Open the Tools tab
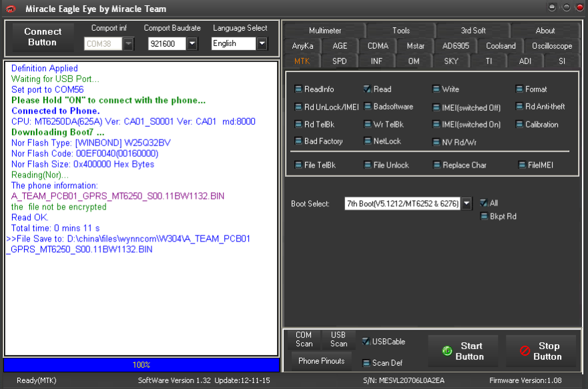The width and height of the screenshot is (588, 389). pyautogui.click(x=401, y=30)
